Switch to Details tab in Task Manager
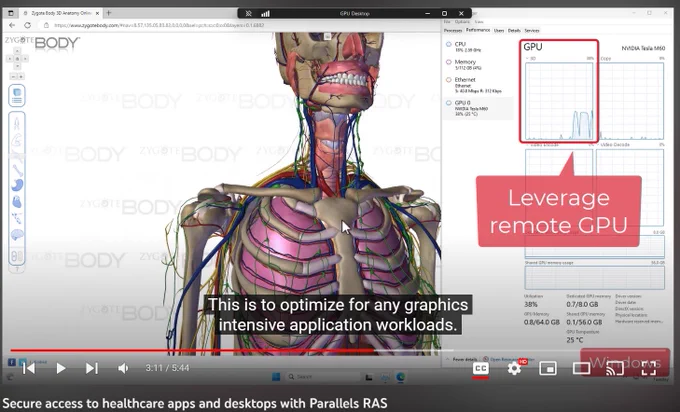 point(514,30)
